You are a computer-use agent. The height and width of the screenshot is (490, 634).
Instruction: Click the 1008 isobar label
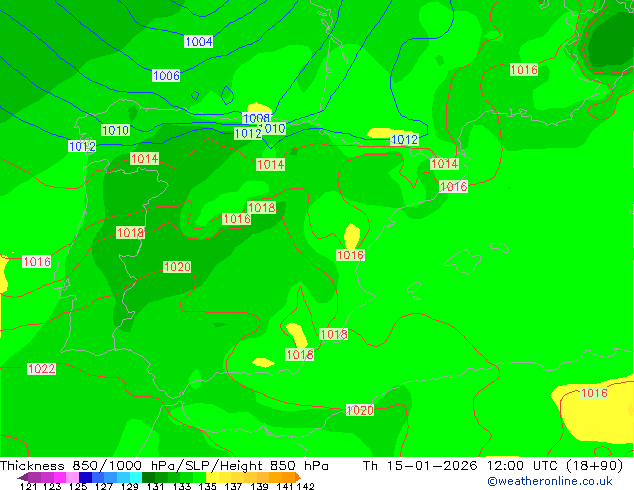point(256,118)
